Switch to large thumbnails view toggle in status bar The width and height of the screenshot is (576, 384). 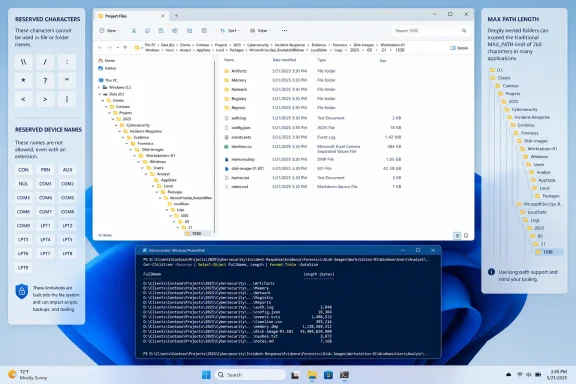[466, 236]
